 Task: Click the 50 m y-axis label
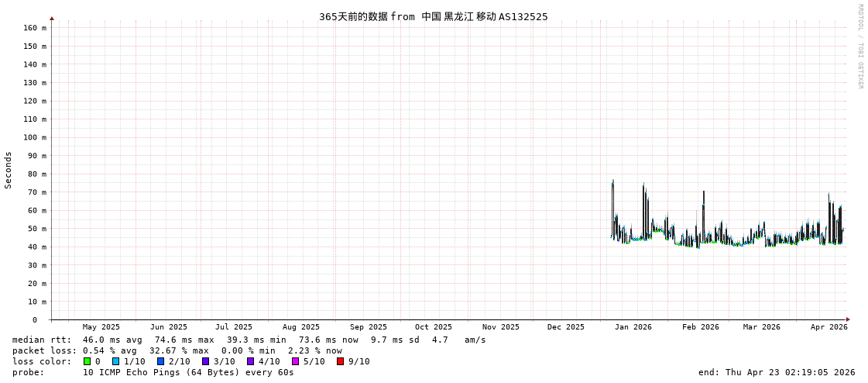click(x=37, y=229)
